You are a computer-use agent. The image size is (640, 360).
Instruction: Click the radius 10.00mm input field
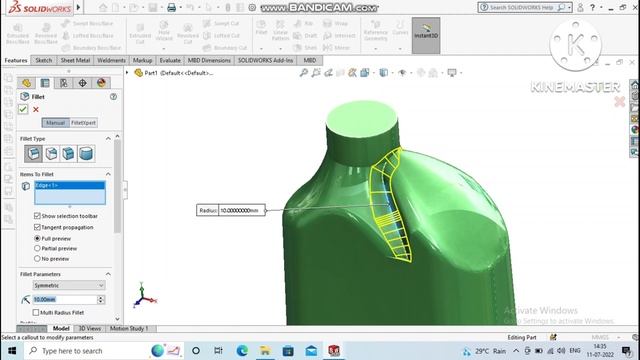coord(65,300)
